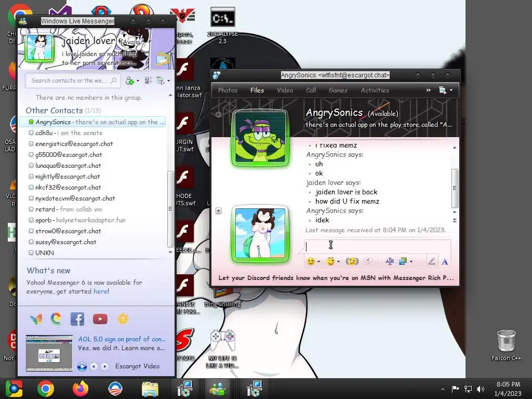Click the Escargot video thumbnail
The width and height of the screenshot is (532, 399).
[49, 353]
